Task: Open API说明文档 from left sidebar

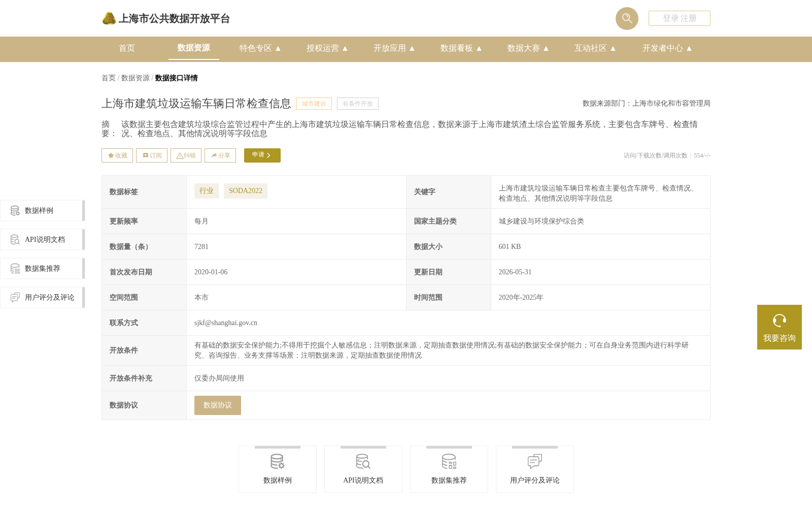Action: (x=43, y=239)
